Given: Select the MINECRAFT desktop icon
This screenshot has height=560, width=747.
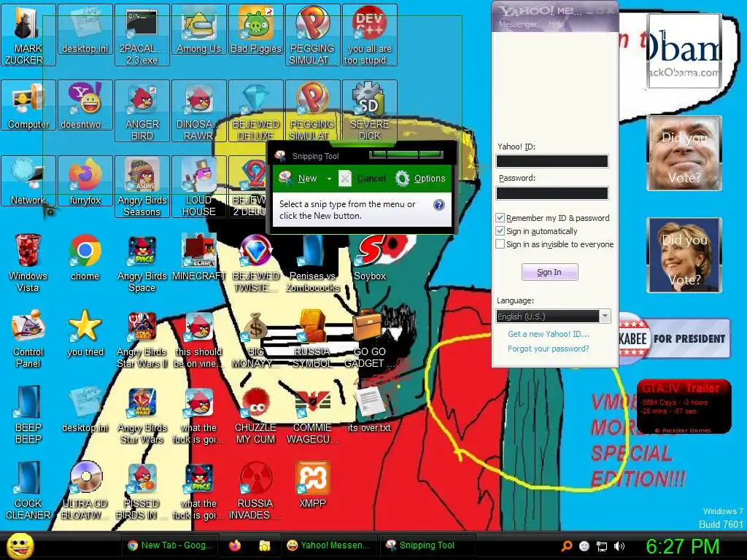Looking at the screenshot, I should 198,257.
